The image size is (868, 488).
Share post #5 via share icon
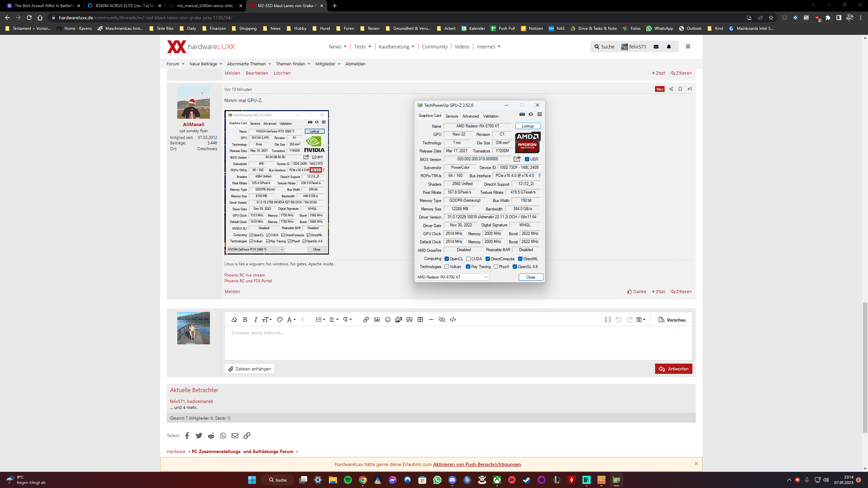pyautogui.click(x=671, y=89)
